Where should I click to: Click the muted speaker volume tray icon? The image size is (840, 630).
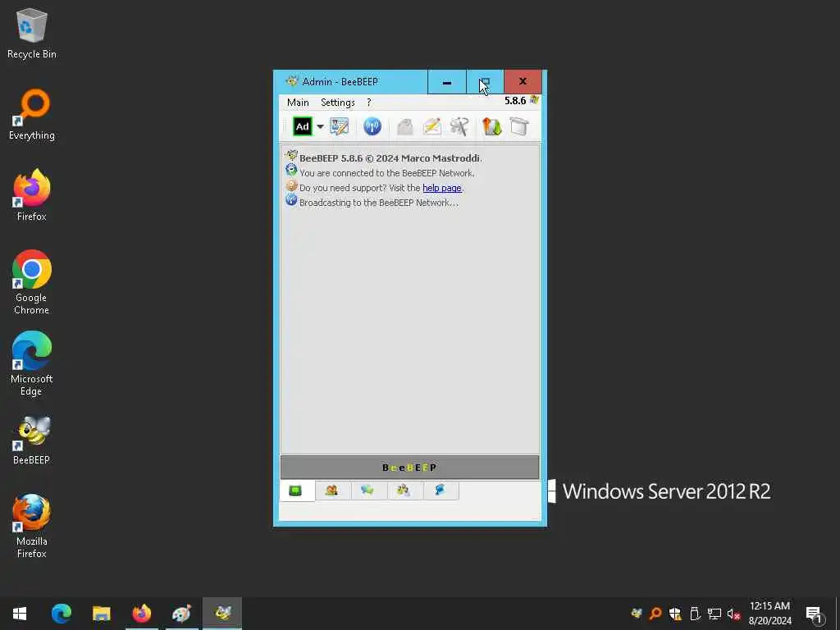coord(733,614)
